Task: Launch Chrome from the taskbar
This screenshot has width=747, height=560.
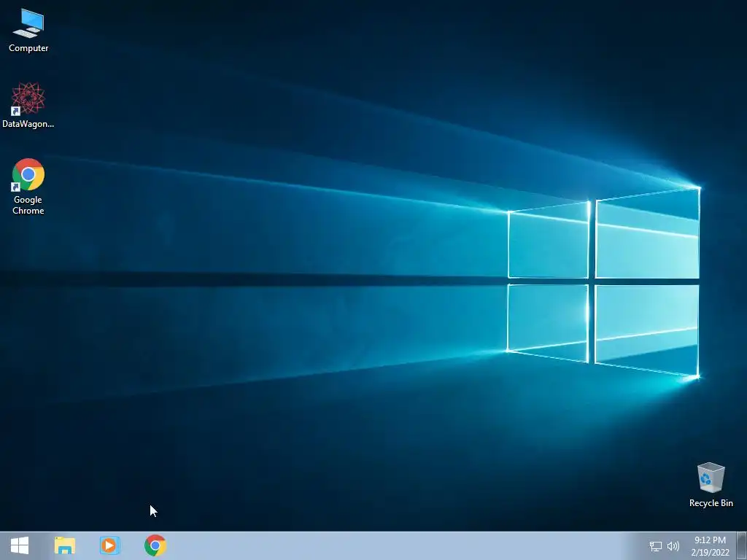Action: click(155, 545)
